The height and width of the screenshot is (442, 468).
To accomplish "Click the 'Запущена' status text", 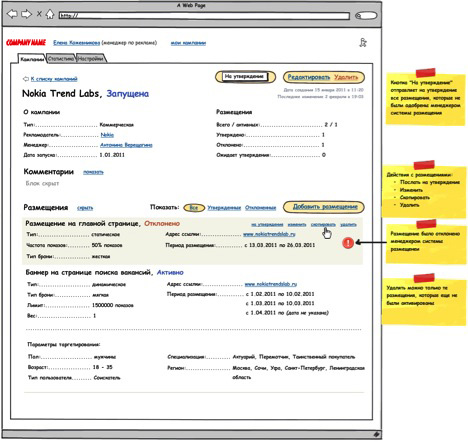I will [128, 94].
